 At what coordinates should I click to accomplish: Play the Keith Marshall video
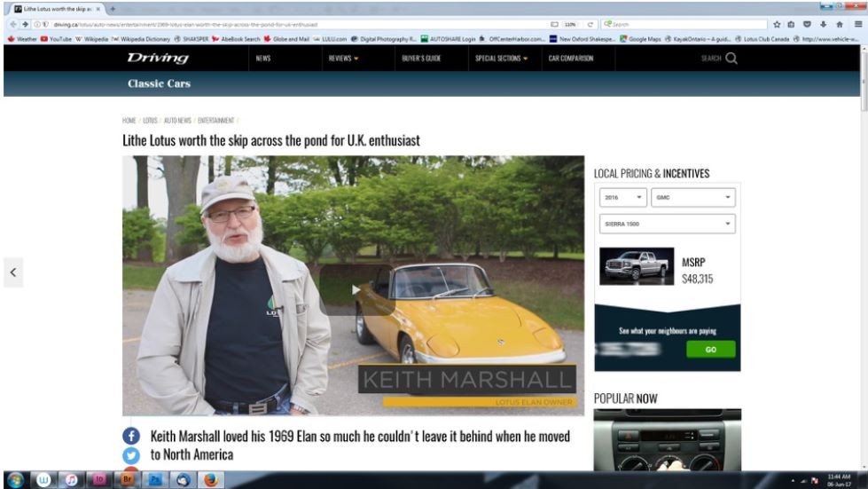pyautogui.click(x=356, y=289)
